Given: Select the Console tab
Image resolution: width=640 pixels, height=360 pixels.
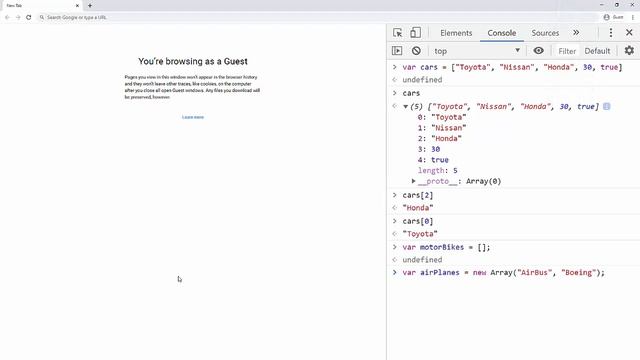Looking at the screenshot, I should coord(502,33).
